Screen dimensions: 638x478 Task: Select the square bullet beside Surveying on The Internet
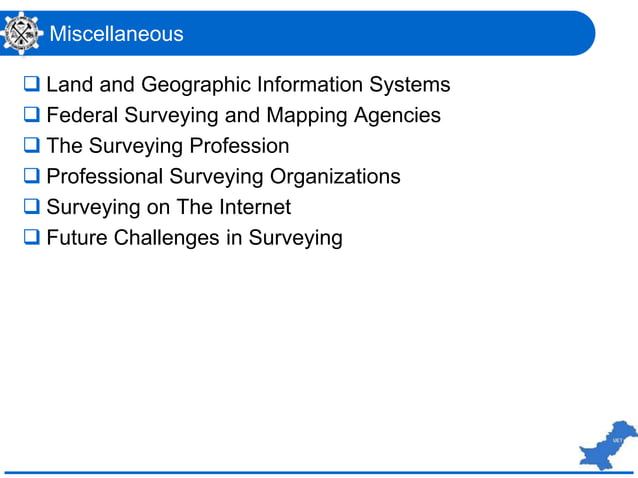pyautogui.click(x=32, y=206)
